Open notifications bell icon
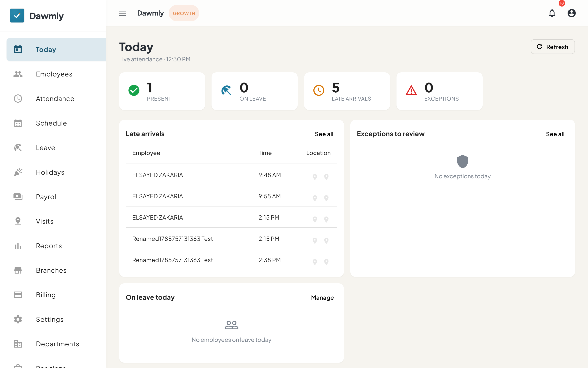This screenshot has width=588, height=368. (x=552, y=13)
